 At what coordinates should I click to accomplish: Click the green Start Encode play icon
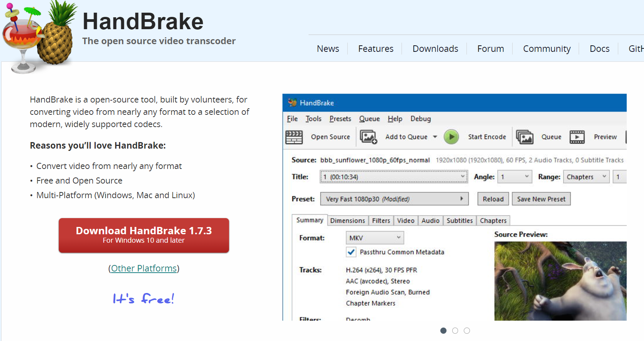[x=451, y=137]
